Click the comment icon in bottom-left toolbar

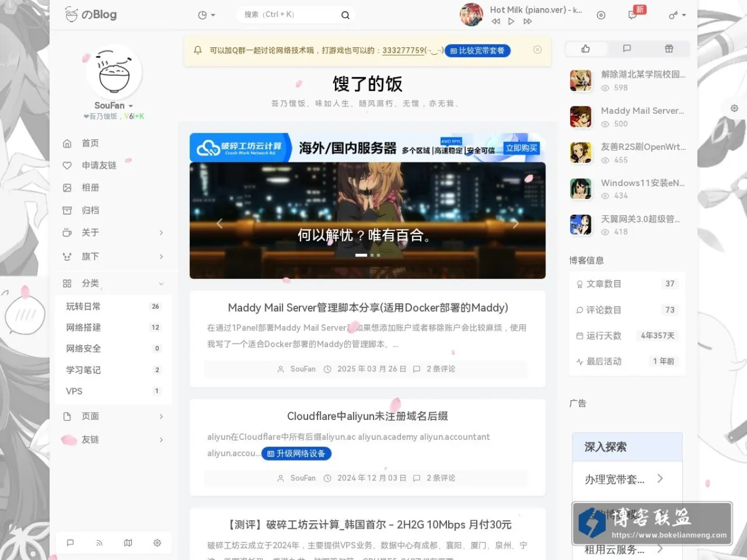(x=70, y=543)
